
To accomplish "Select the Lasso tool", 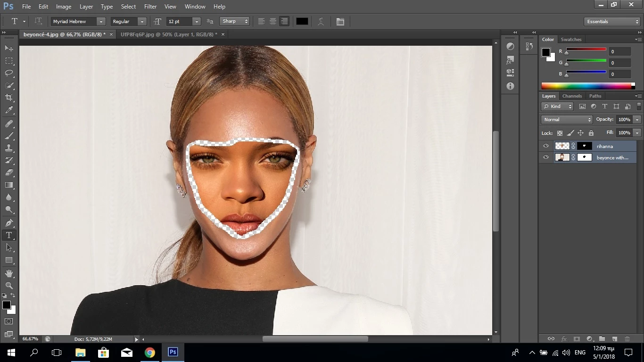I will click(x=9, y=73).
